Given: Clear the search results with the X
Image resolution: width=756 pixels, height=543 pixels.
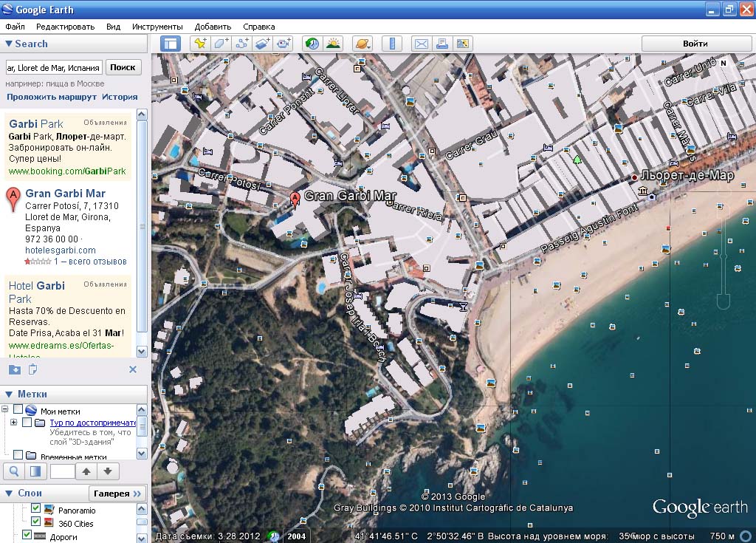Looking at the screenshot, I should (133, 369).
